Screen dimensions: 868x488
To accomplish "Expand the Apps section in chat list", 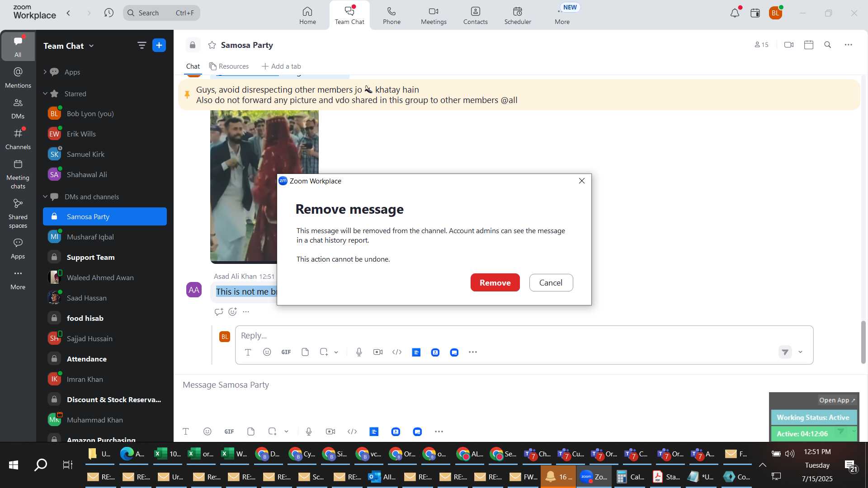I will [x=45, y=72].
